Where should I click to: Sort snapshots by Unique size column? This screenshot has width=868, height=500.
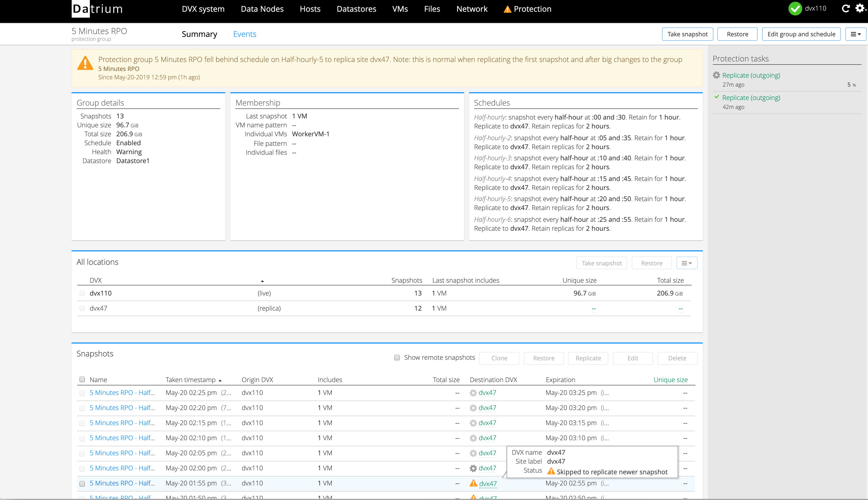(671, 379)
